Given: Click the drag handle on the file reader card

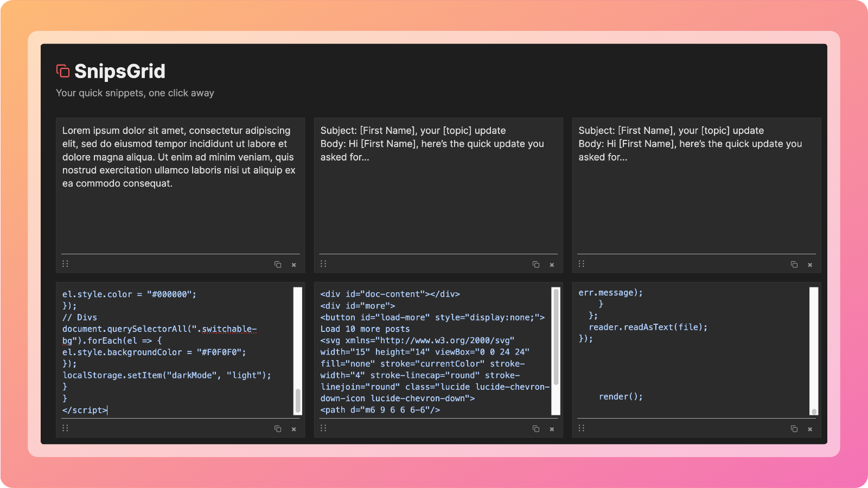Looking at the screenshot, I should tap(581, 428).
